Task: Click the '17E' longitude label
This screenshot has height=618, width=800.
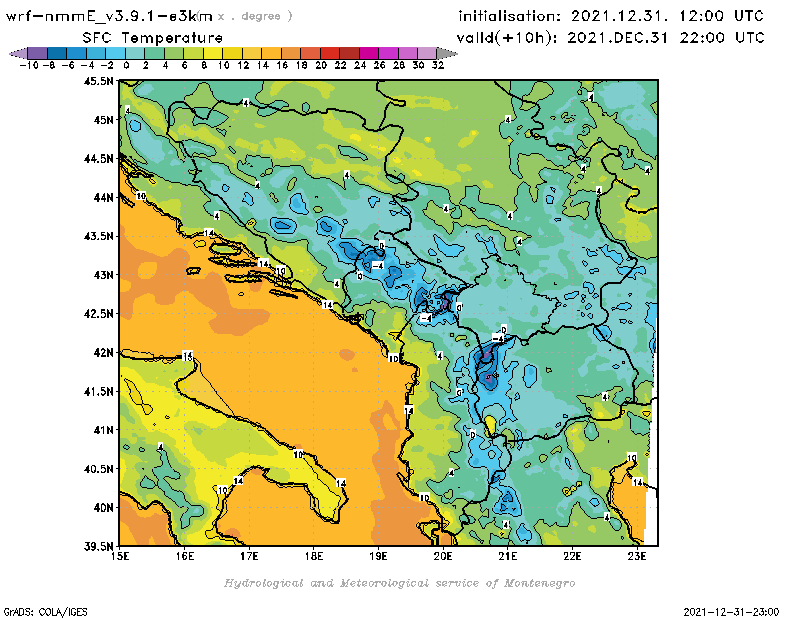Action: (249, 556)
